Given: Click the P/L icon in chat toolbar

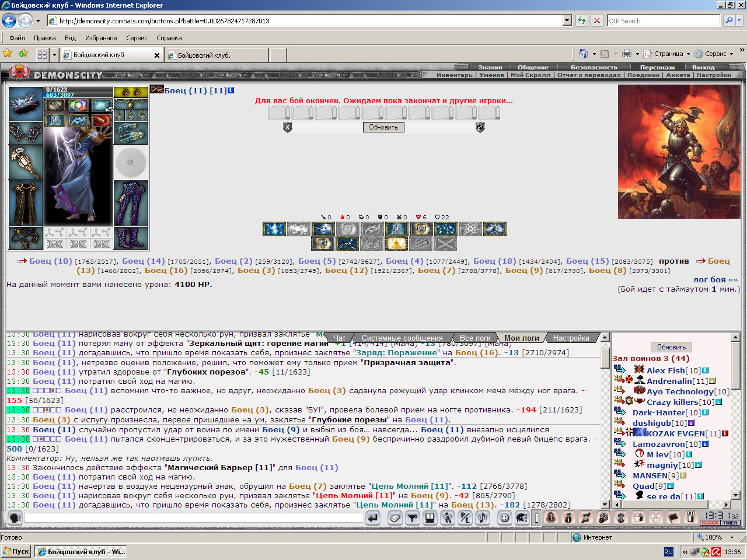Looking at the screenshot, I should 465,517.
